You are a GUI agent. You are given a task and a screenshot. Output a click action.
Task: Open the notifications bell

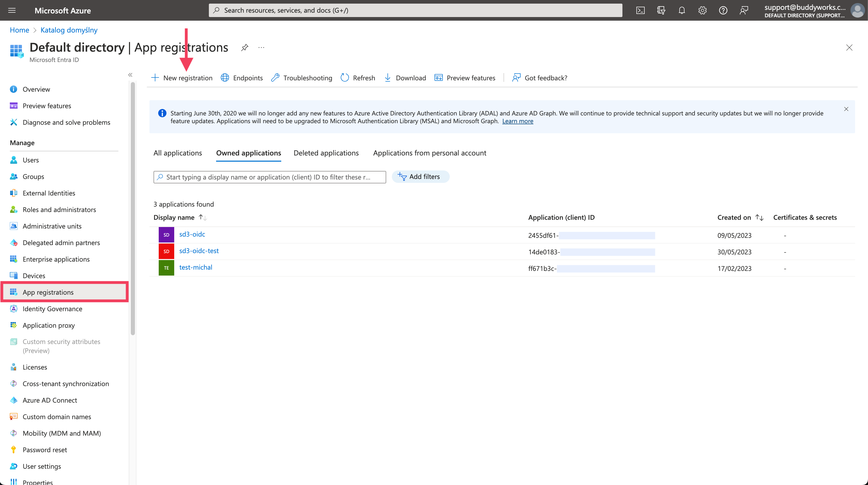682,10
